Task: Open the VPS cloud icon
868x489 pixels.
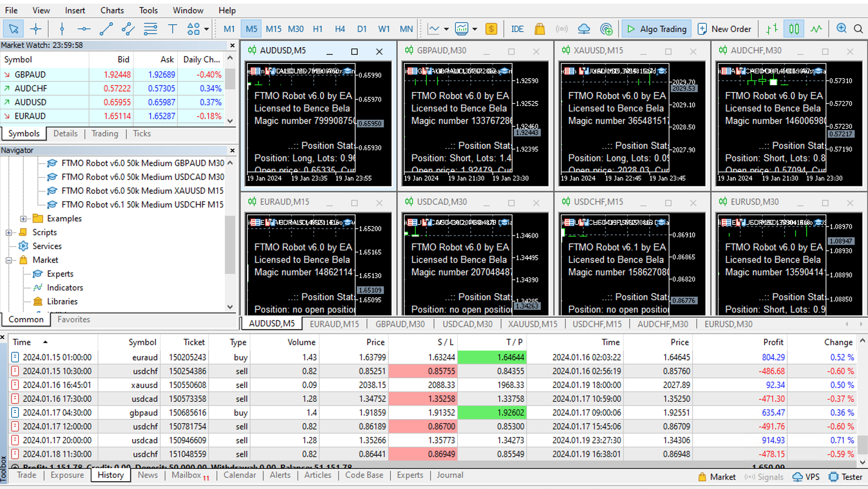Action: click(584, 29)
